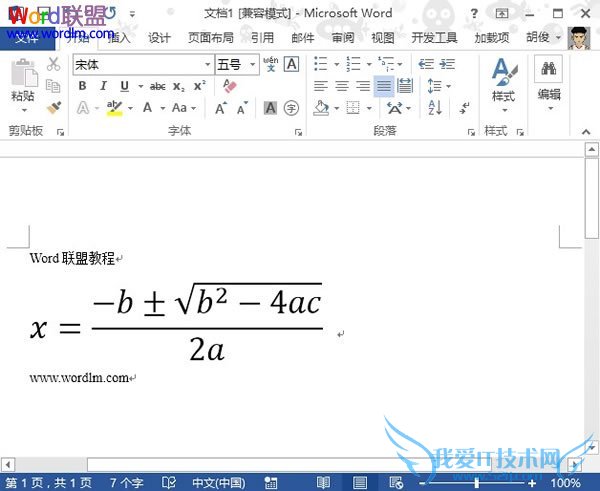The image size is (600, 491).
Task: Click the zoom slider handle
Action: 477,483
